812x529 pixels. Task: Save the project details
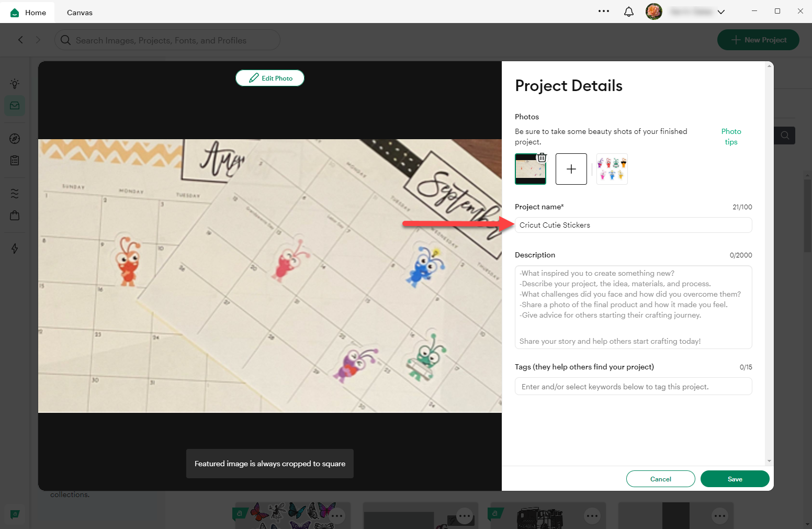pos(735,479)
